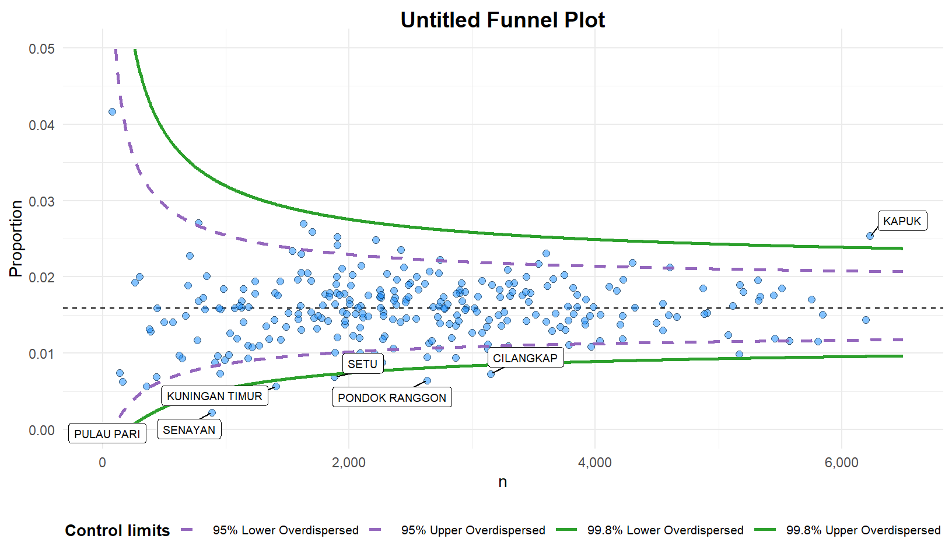Click the purple dash for 95% Lower Overdispersed

(x=187, y=530)
